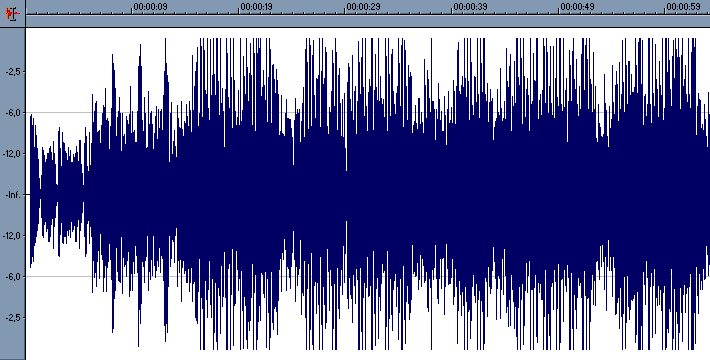
Task: Click the lower -2,5 dB scale label
Action: point(12,317)
